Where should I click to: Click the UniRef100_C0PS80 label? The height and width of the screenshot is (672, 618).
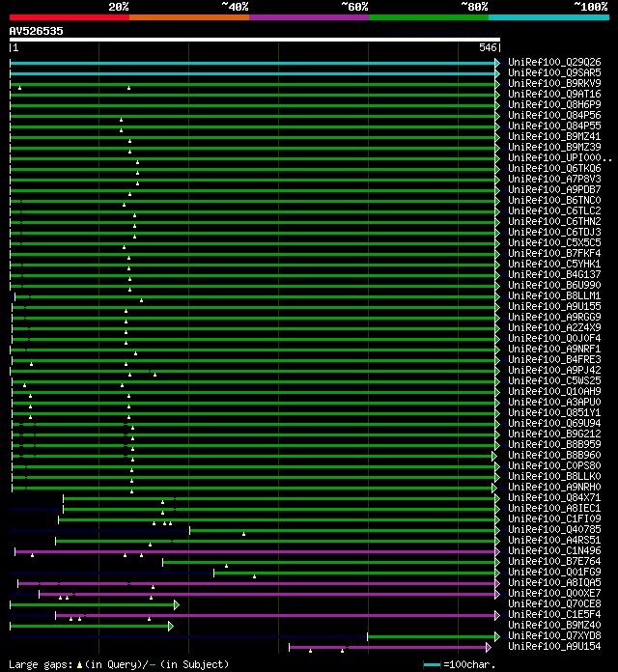point(554,465)
